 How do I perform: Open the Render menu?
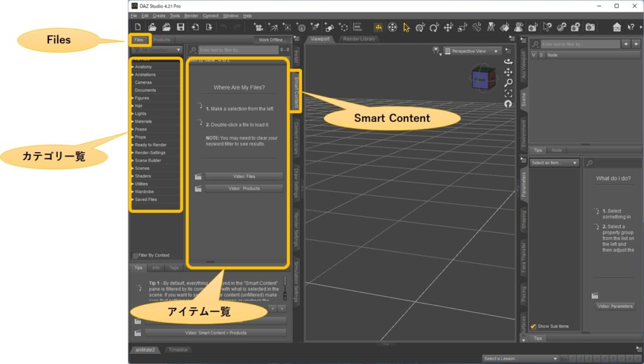191,15
